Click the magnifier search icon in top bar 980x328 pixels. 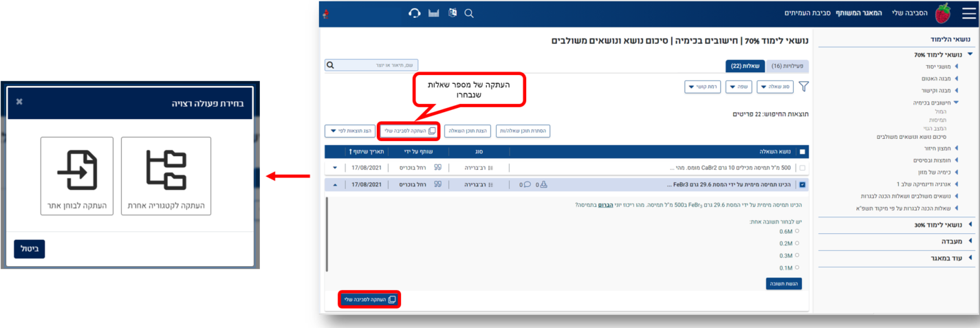coord(469,13)
